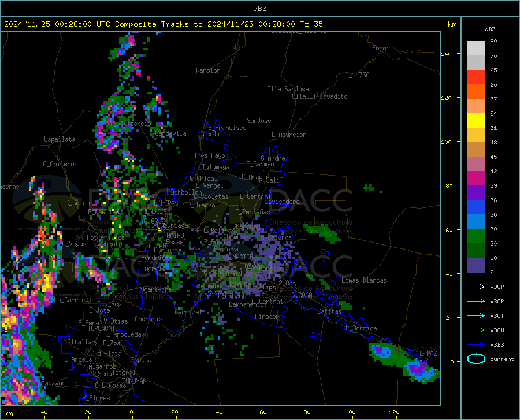Click the Composite Tracks timestamp header text
Image resolution: width=520 pixels, height=420 pixels.
pyautogui.click(x=164, y=24)
